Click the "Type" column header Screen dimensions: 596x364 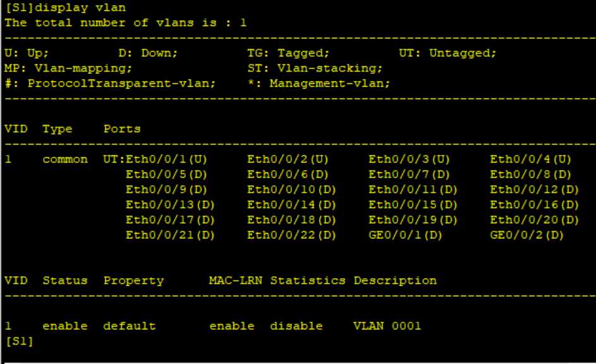[57, 128]
